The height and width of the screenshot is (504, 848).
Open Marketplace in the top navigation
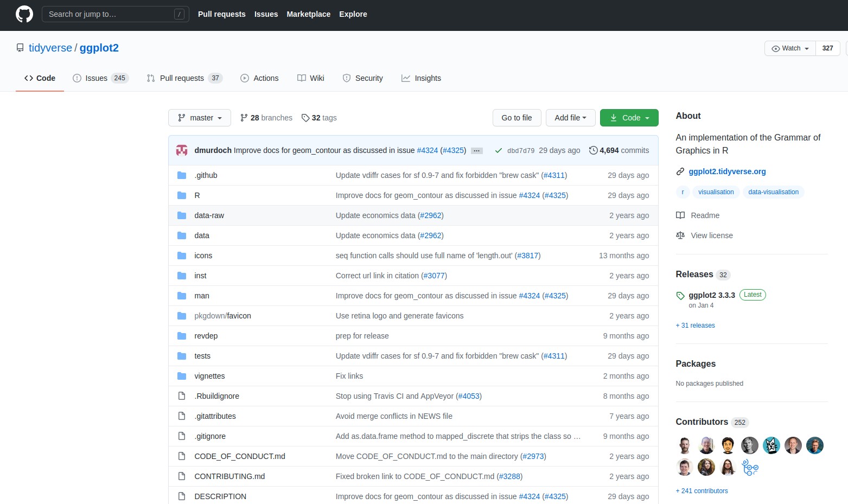pyautogui.click(x=308, y=14)
